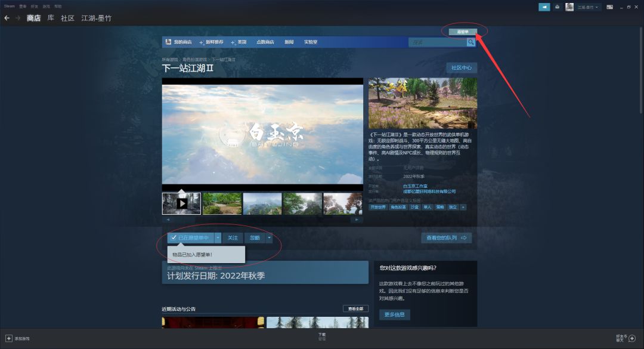Open the 帮助 menu
The image size is (644, 349).
pyautogui.click(x=58, y=6)
